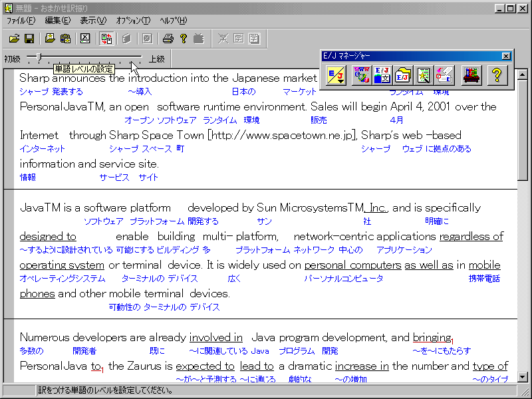Screen dimensions: 532x399
Task: Click the annotation 携帯電話
Action: coord(484,279)
